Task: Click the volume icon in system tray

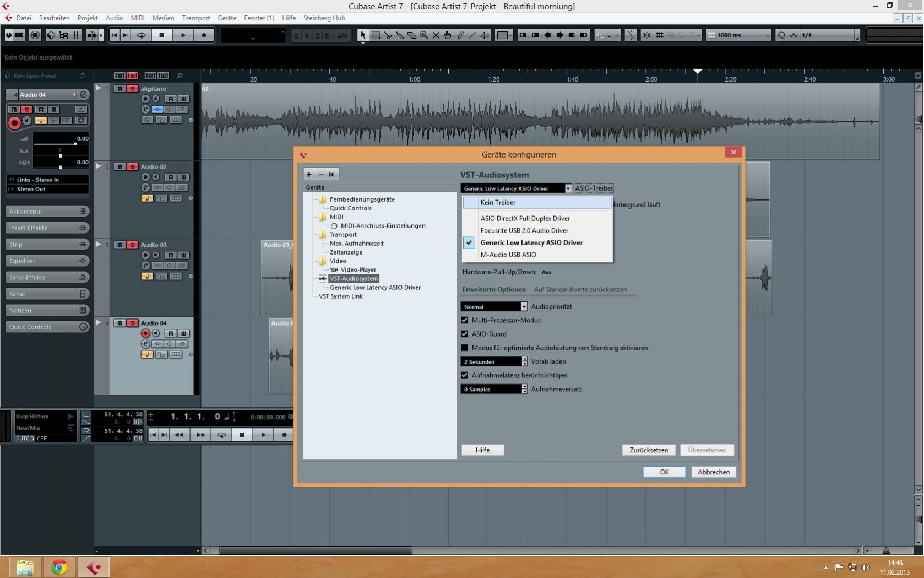Action: pyautogui.click(x=865, y=567)
